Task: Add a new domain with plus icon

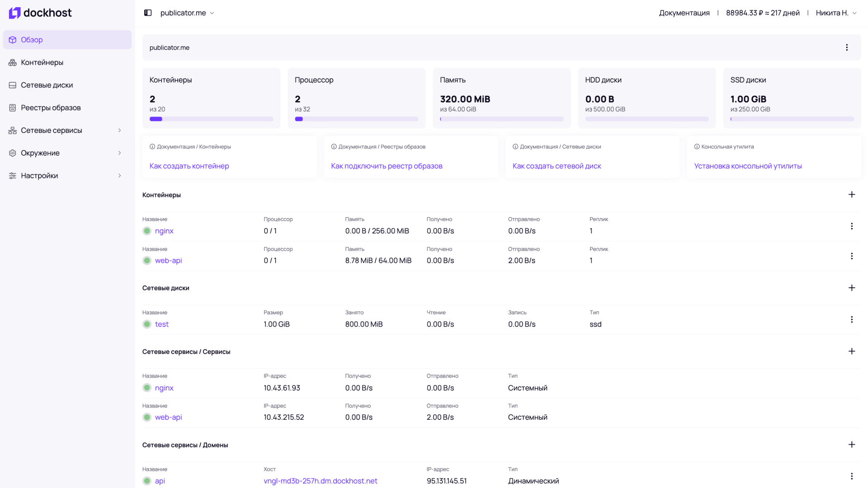Action: [x=852, y=445]
